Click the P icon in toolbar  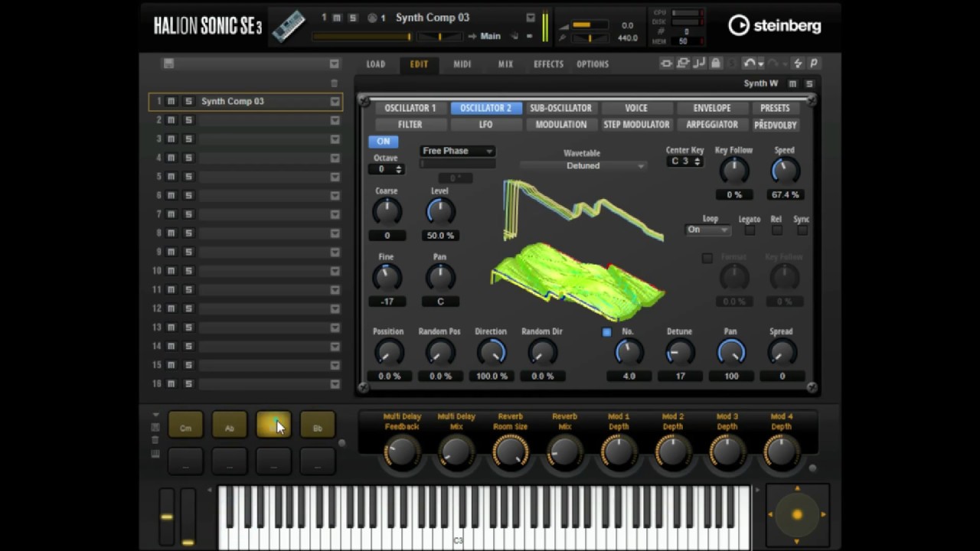pyautogui.click(x=813, y=64)
